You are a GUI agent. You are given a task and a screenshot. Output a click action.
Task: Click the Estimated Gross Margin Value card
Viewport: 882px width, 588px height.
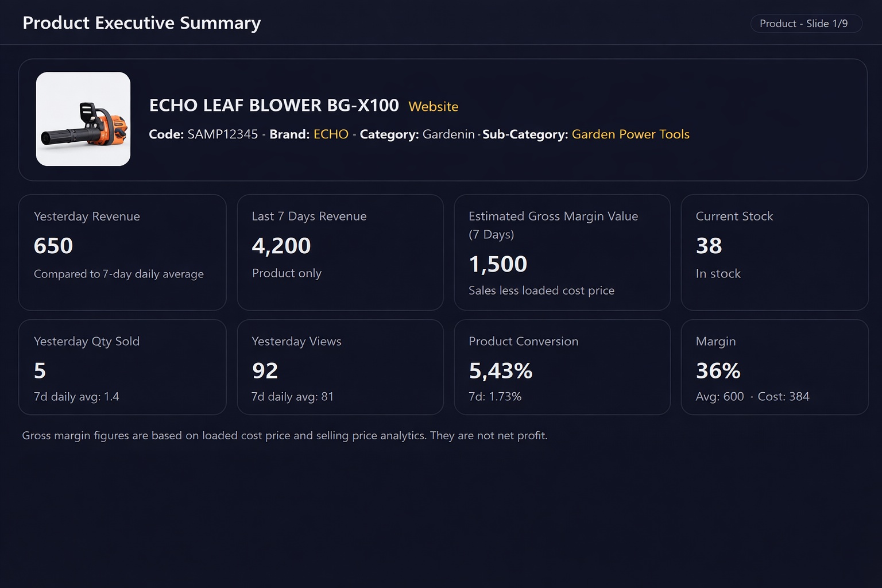click(x=562, y=252)
